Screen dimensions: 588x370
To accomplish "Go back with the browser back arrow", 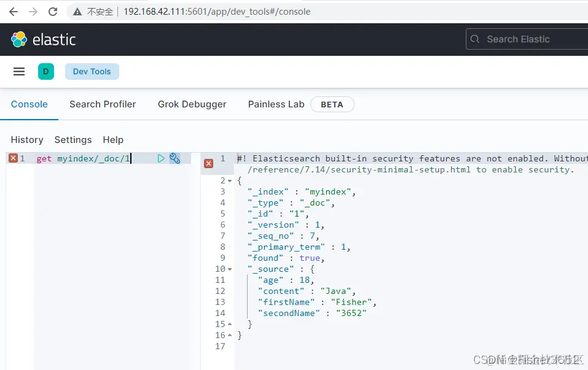I will 14,12.
